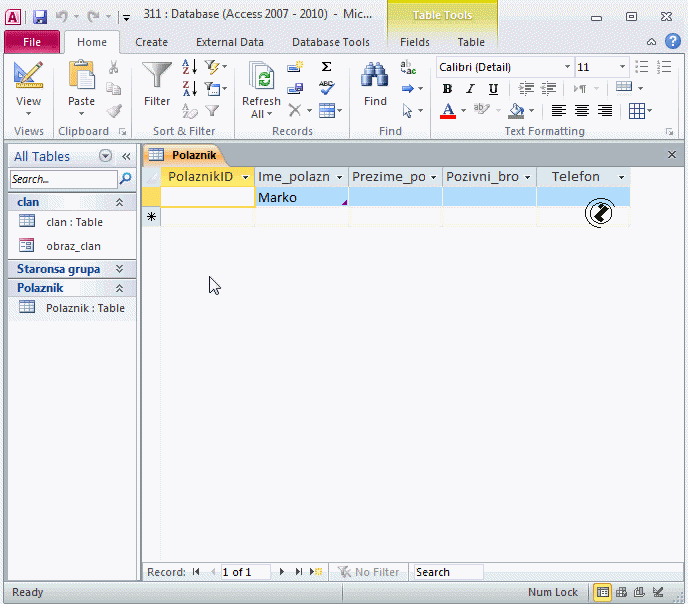
Task: Click the Sort Ascending icon
Action: point(189,67)
